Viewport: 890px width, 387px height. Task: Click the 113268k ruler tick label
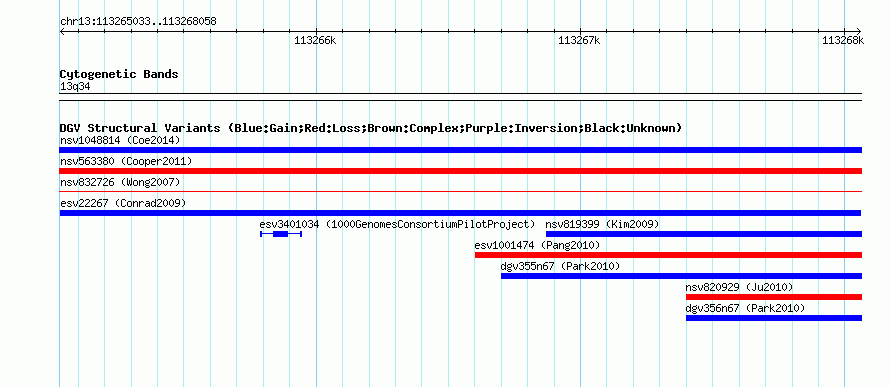point(843,40)
